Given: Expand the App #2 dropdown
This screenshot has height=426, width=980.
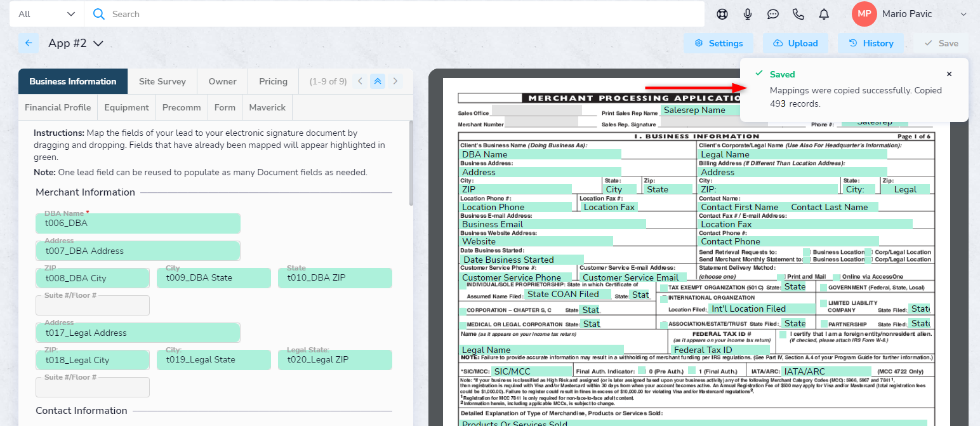Looking at the screenshot, I should tap(98, 43).
